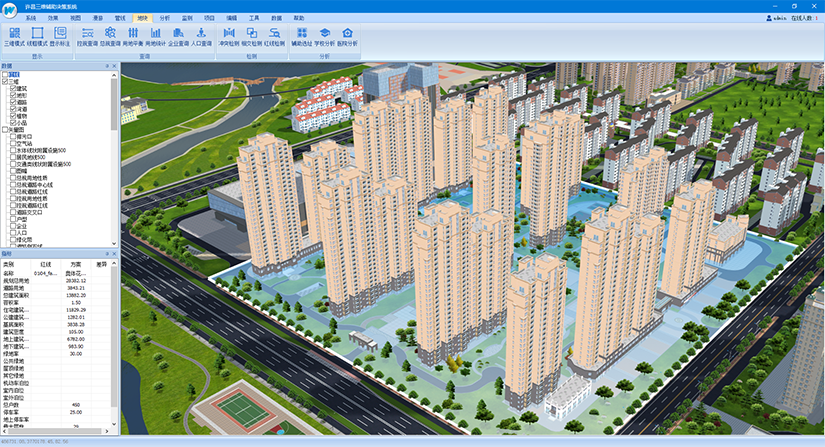
Task: Open the 控规查询 query tool
Action: point(87,37)
